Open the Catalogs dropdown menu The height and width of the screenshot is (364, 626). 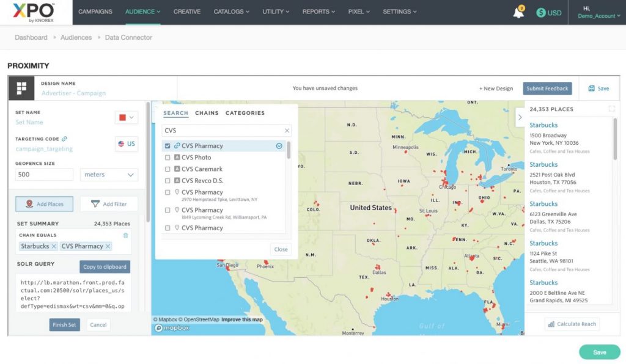pos(231,12)
